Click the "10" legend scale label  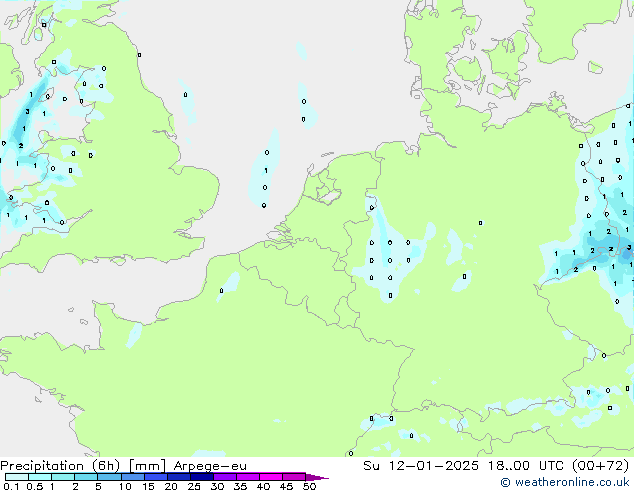point(125,486)
